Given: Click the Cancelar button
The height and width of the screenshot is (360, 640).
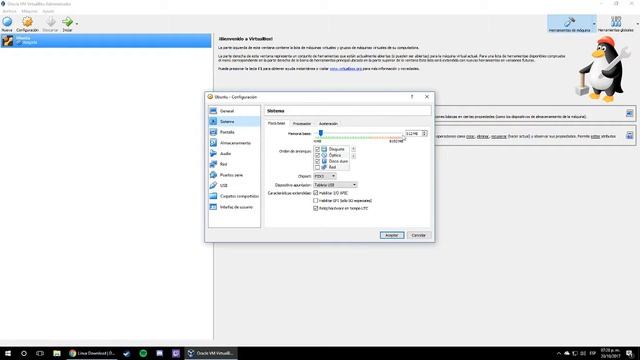Looking at the screenshot, I should coord(418,235).
